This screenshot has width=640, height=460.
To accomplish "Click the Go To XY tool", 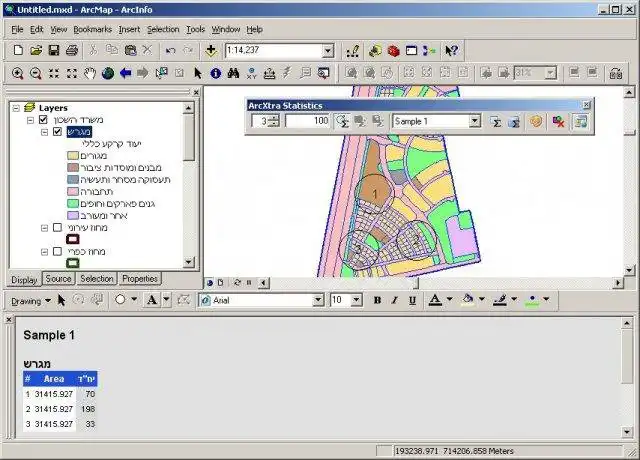I will pos(251,73).
